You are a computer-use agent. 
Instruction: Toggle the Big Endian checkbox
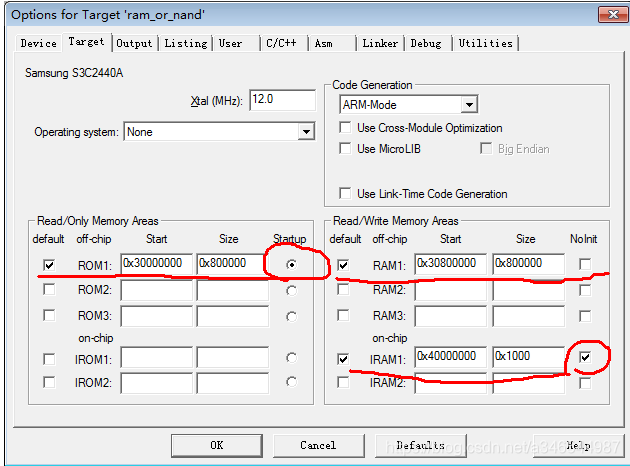tap(486, 149)
